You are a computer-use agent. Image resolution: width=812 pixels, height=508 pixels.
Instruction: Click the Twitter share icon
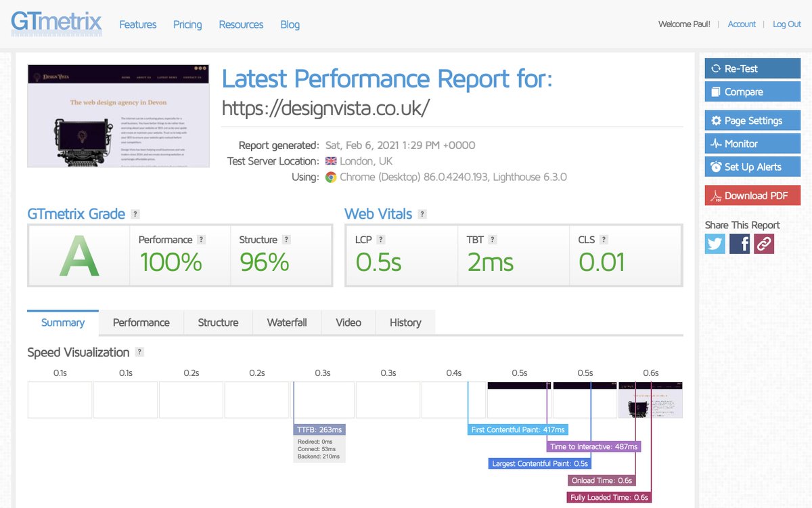click(715, 243)
